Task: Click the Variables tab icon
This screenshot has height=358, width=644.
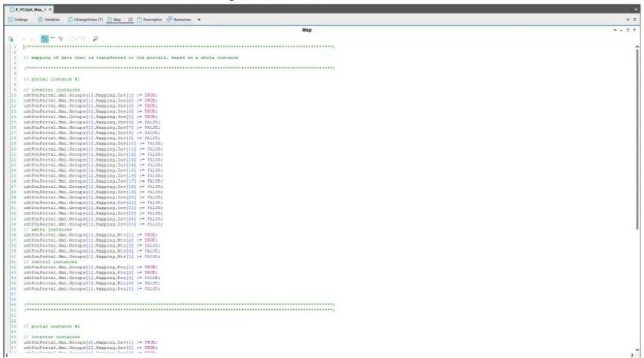Action: 40,19
